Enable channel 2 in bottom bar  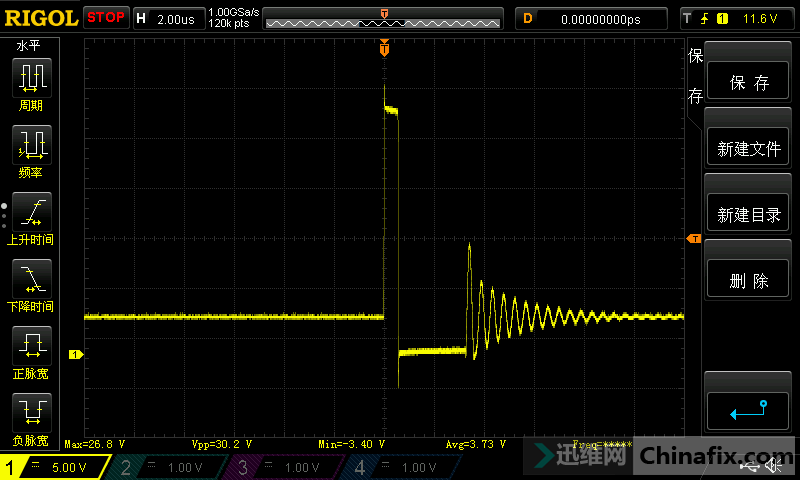168,467
